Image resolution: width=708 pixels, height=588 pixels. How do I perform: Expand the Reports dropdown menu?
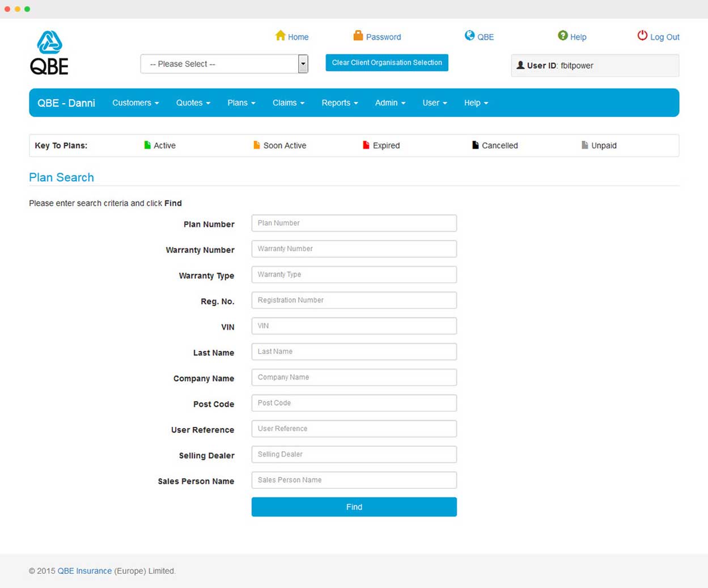[x=340, y=103]
